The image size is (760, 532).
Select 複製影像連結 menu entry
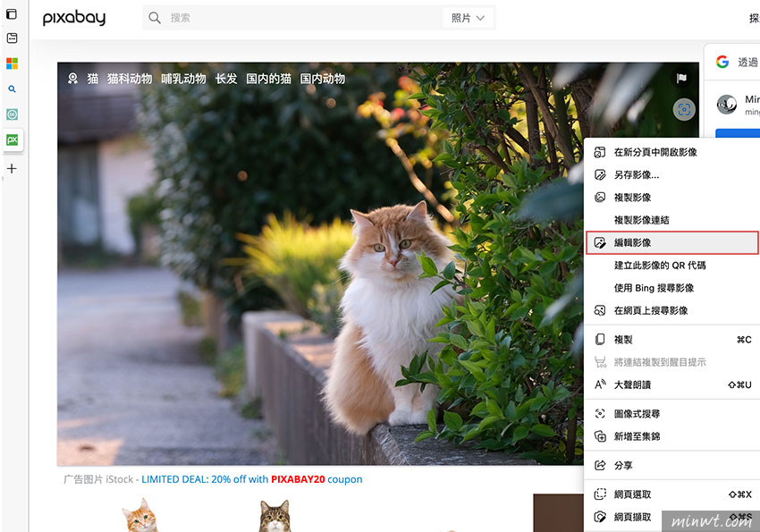(x=671, y=220)
